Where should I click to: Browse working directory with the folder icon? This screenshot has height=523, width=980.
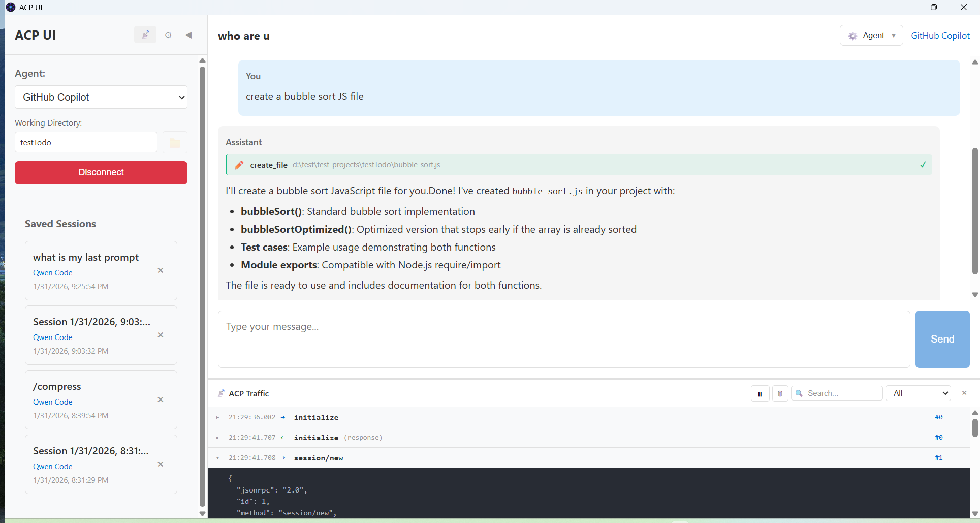(174, 142)
